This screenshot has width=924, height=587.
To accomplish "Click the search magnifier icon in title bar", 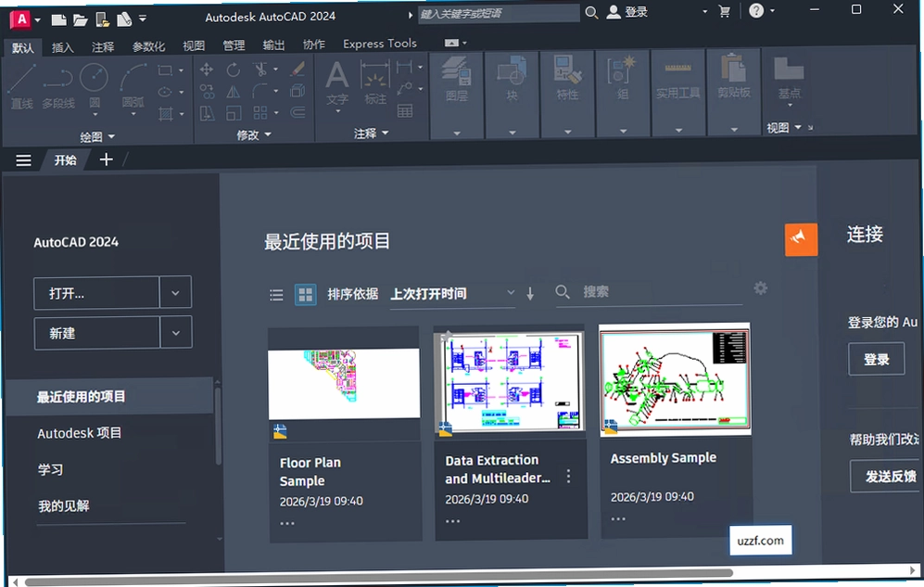I will pyautogui.click(x=591, y=12).
